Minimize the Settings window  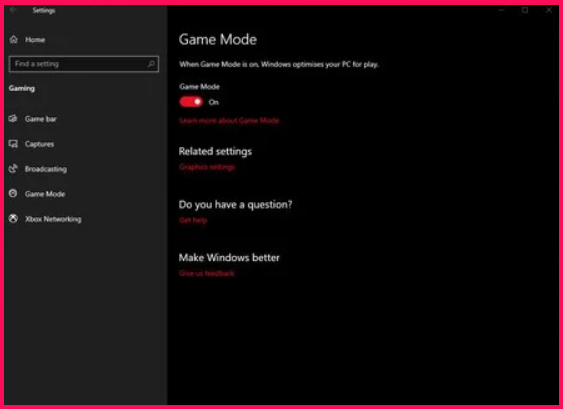(501, 10)
